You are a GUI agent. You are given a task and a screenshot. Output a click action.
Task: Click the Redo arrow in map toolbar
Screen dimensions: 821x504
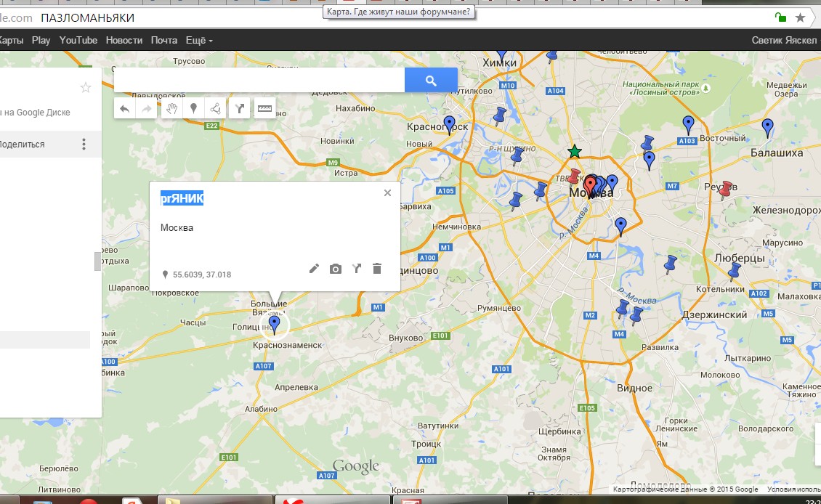click(x=147, y=109)
